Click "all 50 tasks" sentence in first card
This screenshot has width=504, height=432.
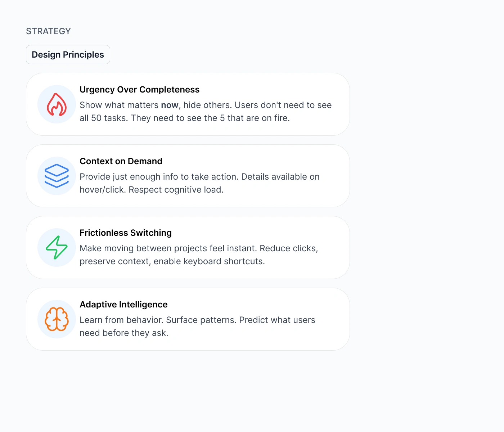(104, 118)
